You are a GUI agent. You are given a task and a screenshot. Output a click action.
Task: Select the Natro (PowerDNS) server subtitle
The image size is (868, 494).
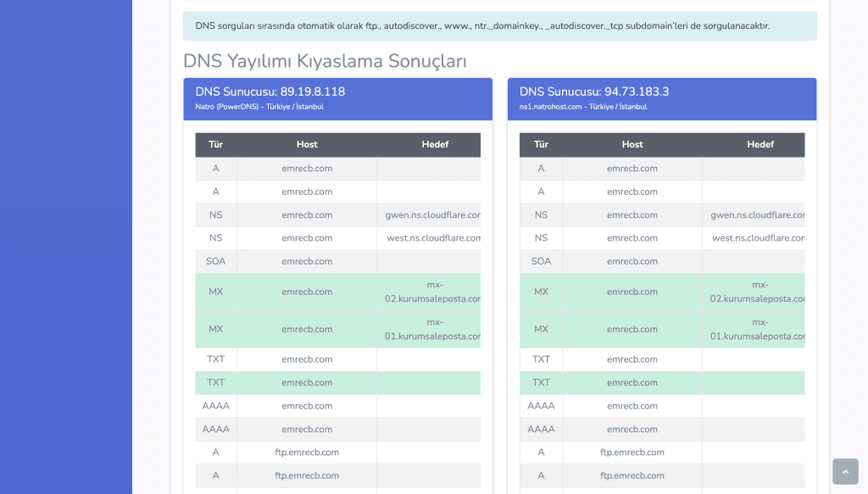click(259, 107)
